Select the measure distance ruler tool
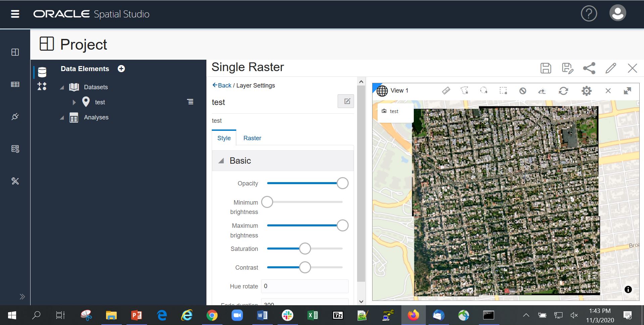Image resolution: width=644 pixels, height=325 pixels. tap(446, 91)
